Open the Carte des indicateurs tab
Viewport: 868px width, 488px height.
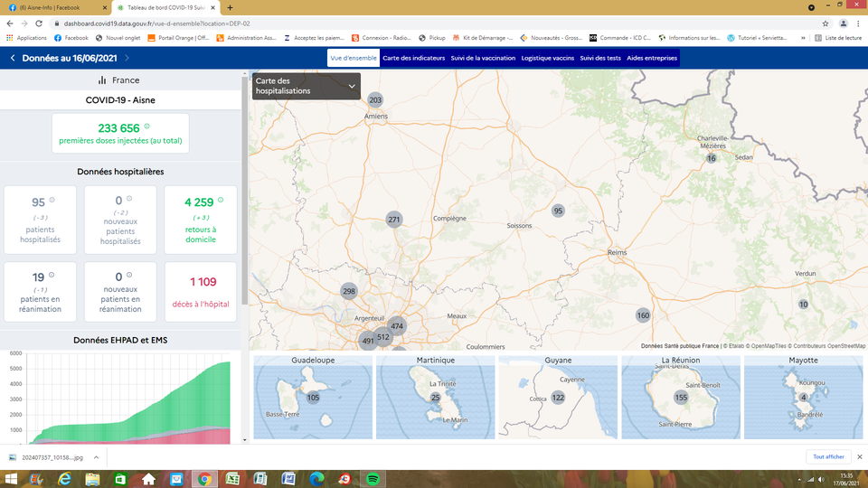tap(412, 58)
